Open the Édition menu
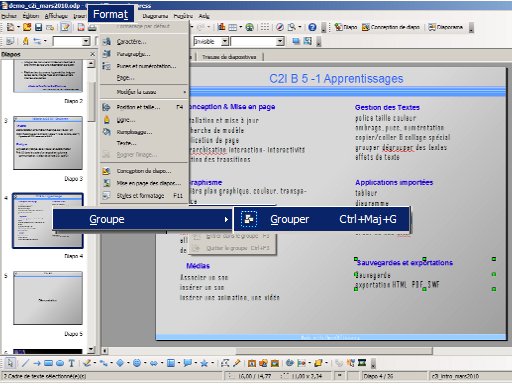The height and width of the screenshot is (384, 512). click(31, 16)
